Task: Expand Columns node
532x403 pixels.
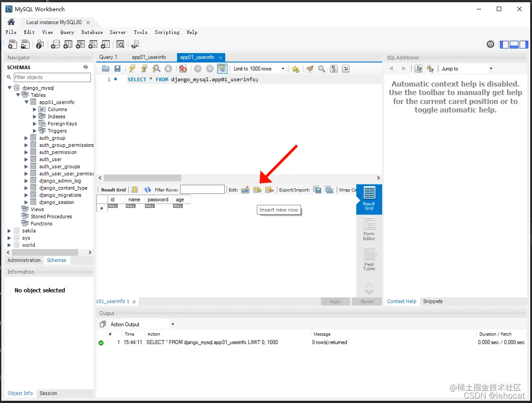Action: tap(35, 109)
